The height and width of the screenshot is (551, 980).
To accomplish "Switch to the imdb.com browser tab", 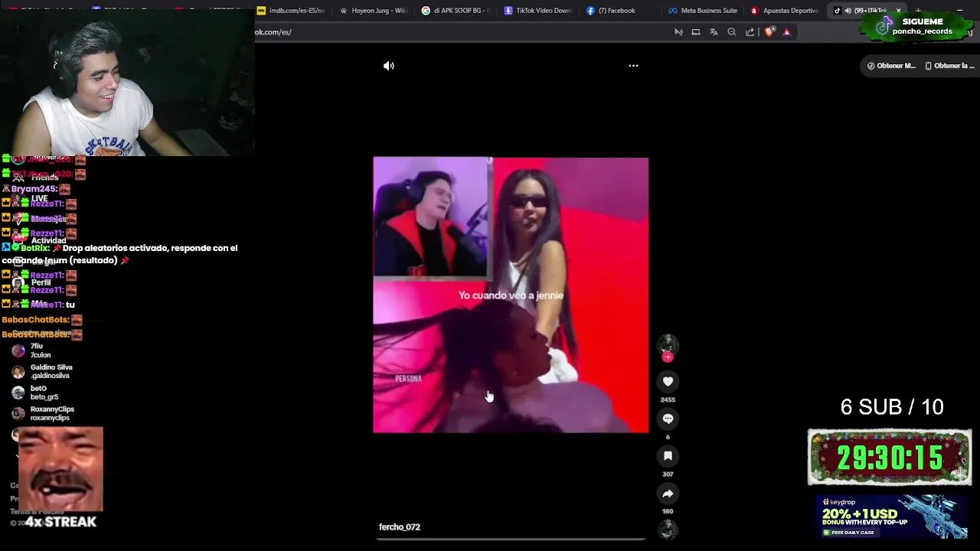I will point(290,11).
